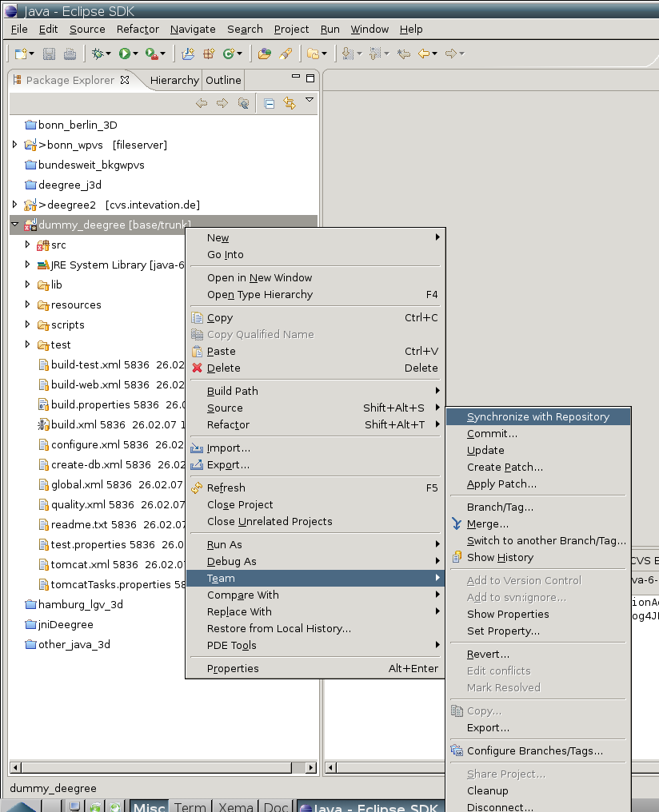Collapse the dummy_deegree project node
The height and width of the screenshot is (812, 659).
pos(14,225)
